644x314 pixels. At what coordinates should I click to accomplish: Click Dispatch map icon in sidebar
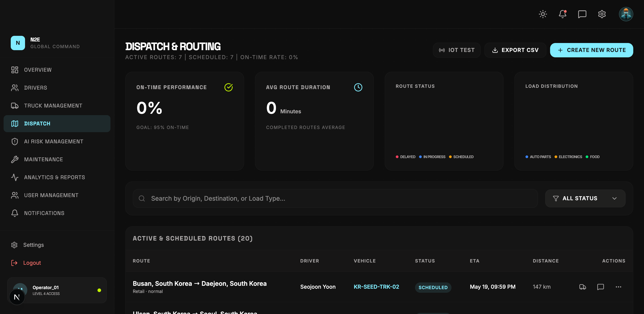(15, 123)
